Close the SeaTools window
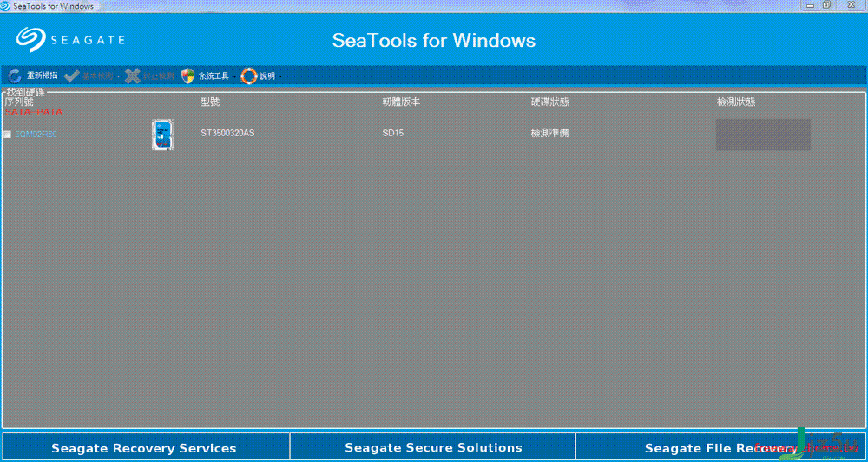Screen dimensions: 868x462 849,5
